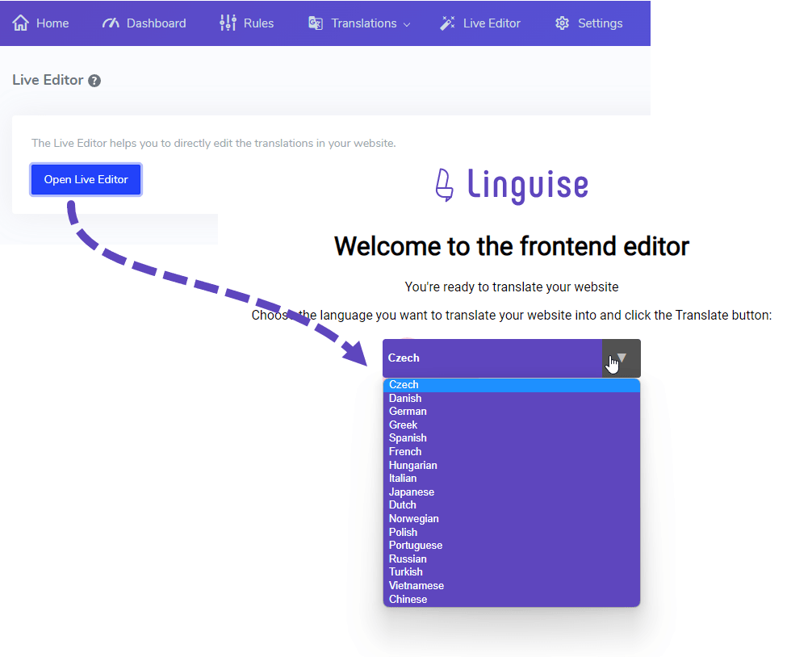Click the Dashboard gauge icon
Screen dimensions: 812x657
111,23
